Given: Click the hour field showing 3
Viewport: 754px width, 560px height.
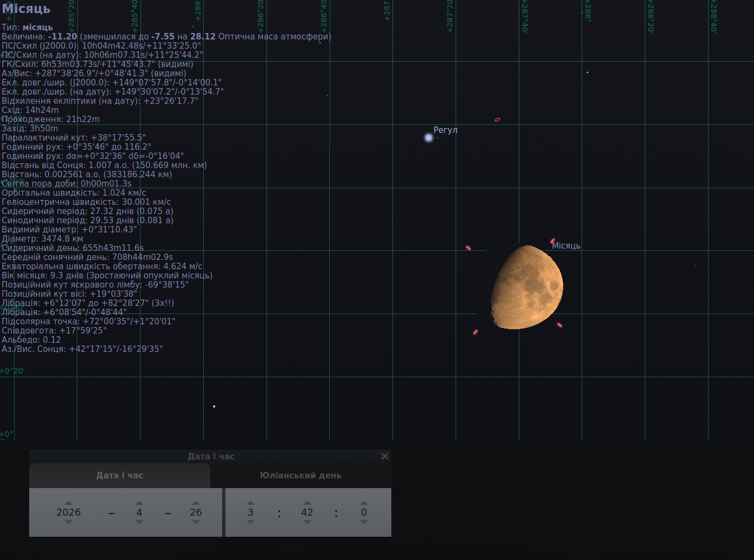Looking at the screenshot, I should (x=250, y=512).
